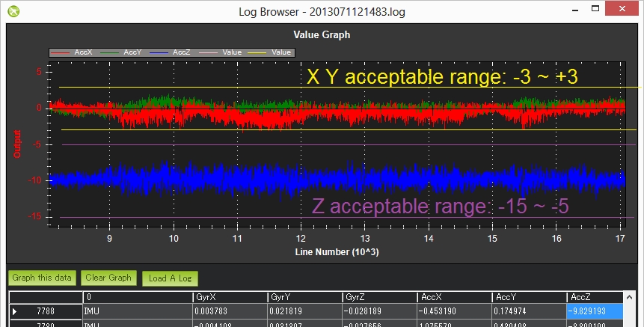Select the GyrZ column header

(378, 297)
